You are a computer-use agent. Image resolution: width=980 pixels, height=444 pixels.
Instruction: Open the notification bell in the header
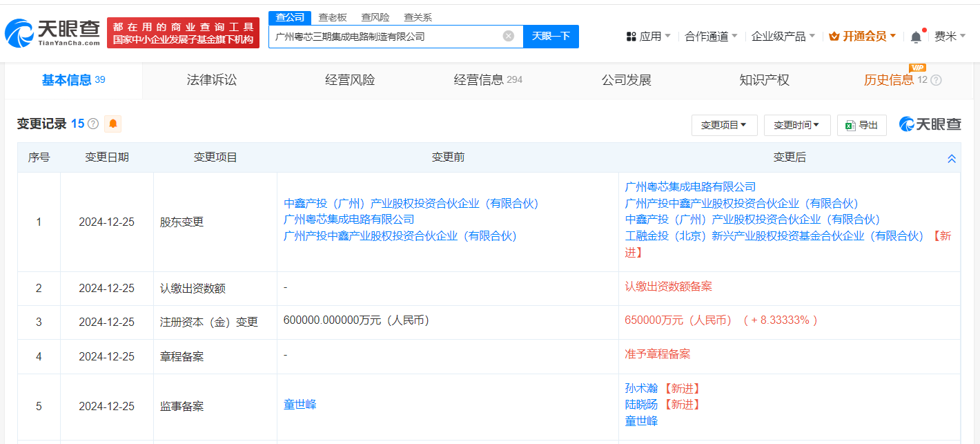coord(916,37)
